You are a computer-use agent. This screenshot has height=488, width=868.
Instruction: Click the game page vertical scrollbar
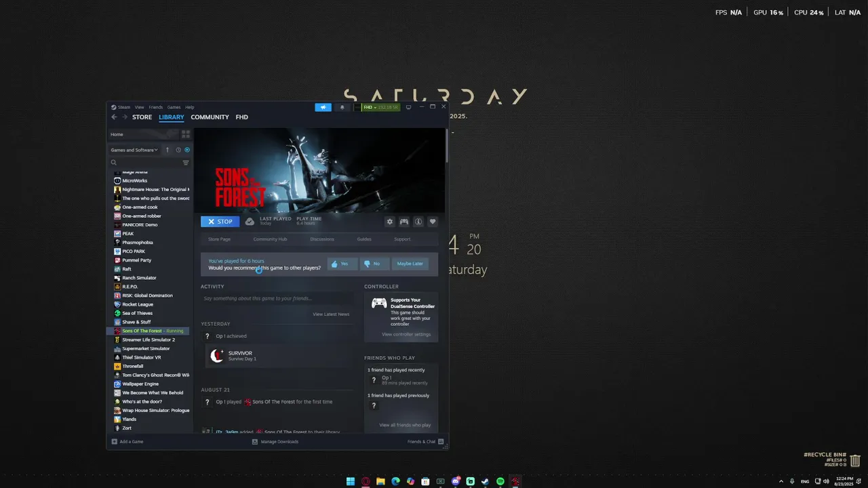click(x=446, y=145)
